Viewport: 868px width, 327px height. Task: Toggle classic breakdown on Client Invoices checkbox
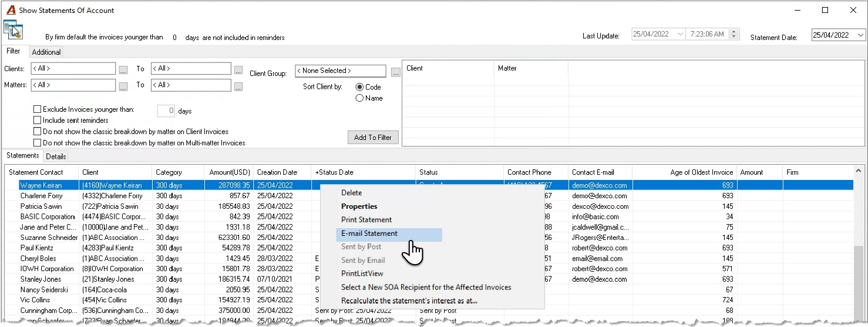pyautogui.click(x=38, y=131)
